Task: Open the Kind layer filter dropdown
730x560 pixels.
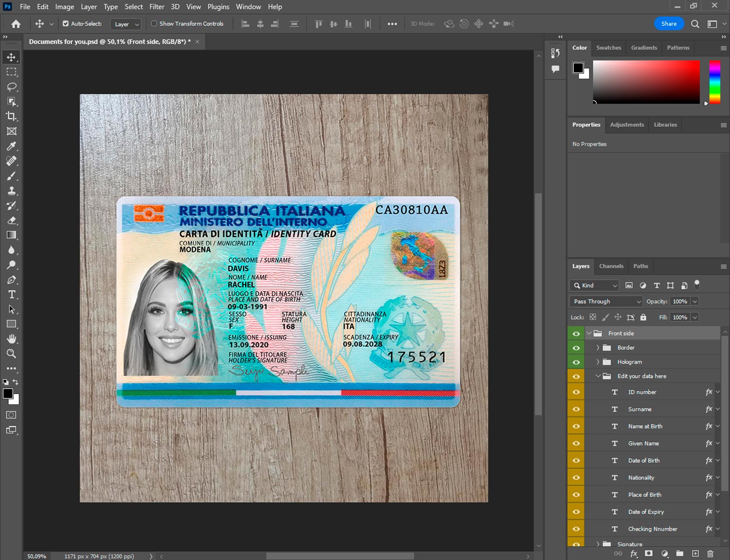Action: [595, 286]
